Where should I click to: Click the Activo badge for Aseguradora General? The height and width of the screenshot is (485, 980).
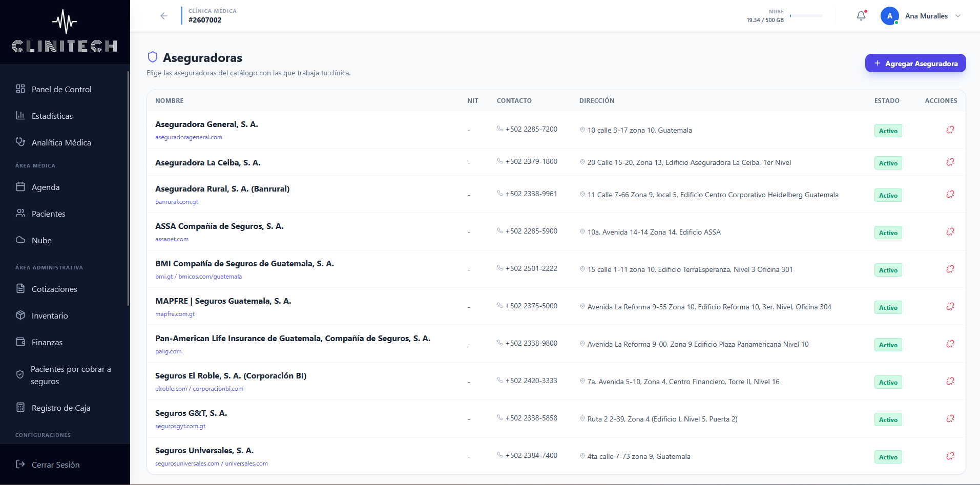(x=888, y=131)
